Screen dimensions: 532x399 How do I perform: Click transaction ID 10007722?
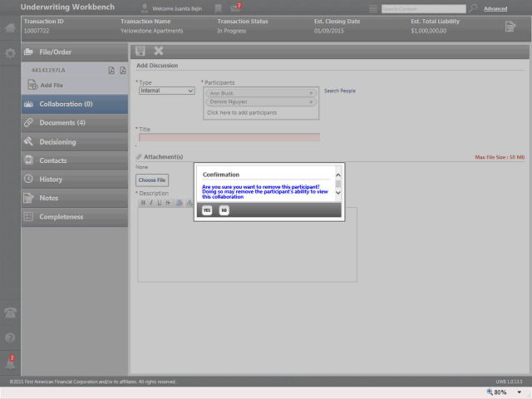37,31
